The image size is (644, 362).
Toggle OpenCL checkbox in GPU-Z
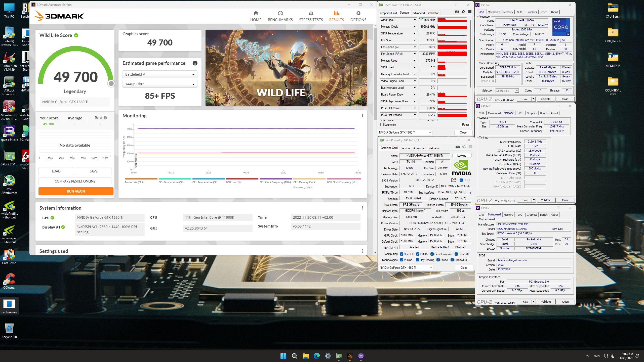[x=402, y=254]
